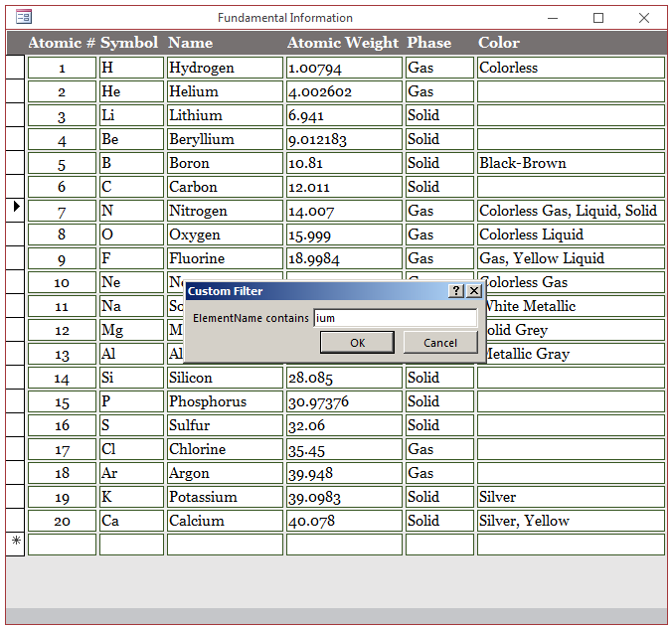Image resolution: width=672 pixels, height=628 pixels.
Task: Click atomic weight 1.00794
Action: click(x=344, y=68)
